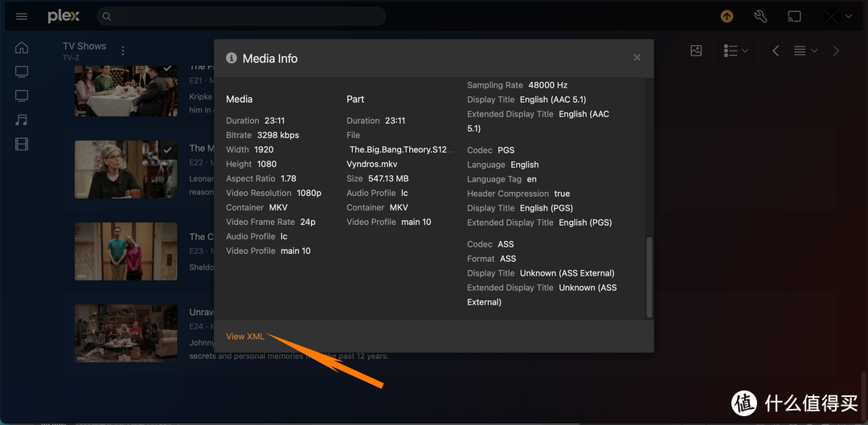Viewport: 868px width, 425px height.
Task: Open the hamburger navigation menu
Action: coord(22,17)
